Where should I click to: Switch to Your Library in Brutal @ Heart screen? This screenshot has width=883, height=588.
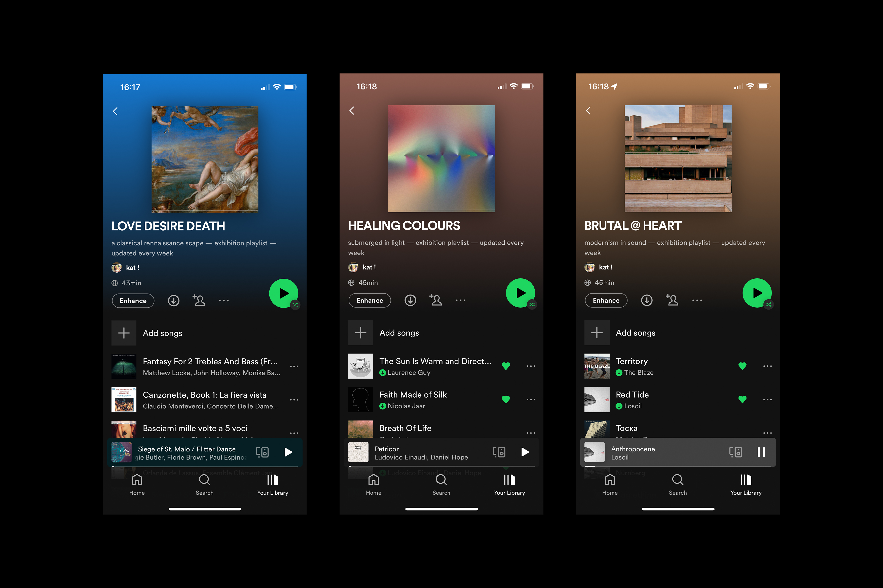(746, 484)
